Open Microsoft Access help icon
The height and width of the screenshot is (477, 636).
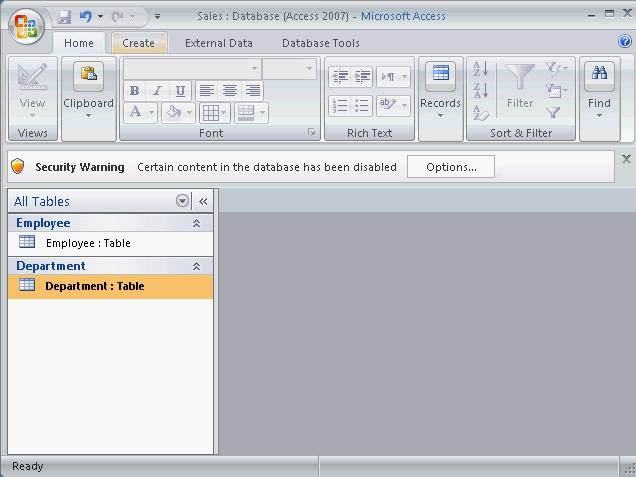pos(625,42)
